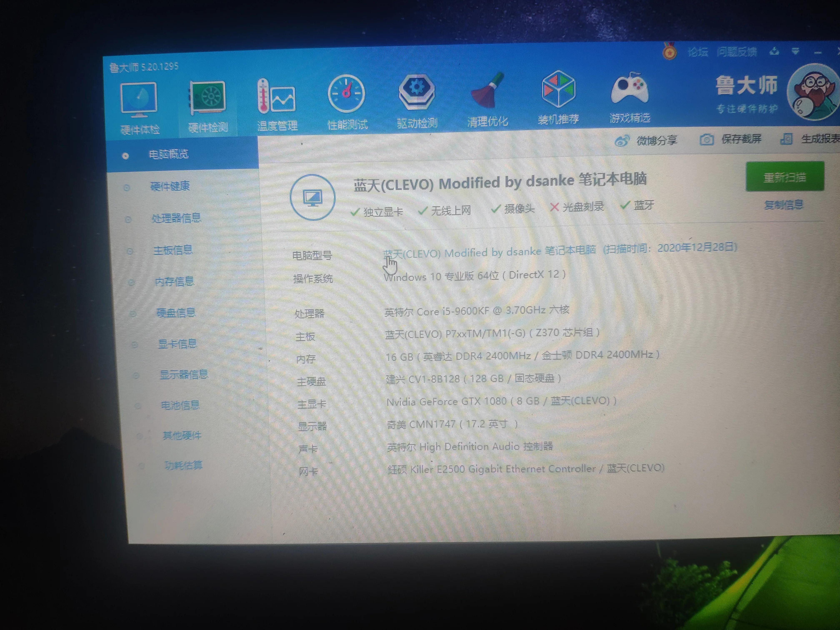
Task: Click 生成报表 generate report
Action: click(810, 139)
